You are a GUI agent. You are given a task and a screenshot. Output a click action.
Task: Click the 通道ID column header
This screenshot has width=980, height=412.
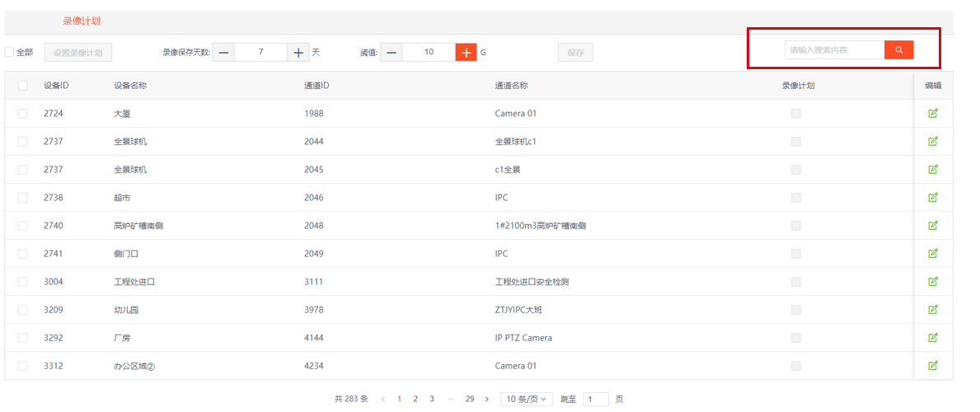point(317,86)
